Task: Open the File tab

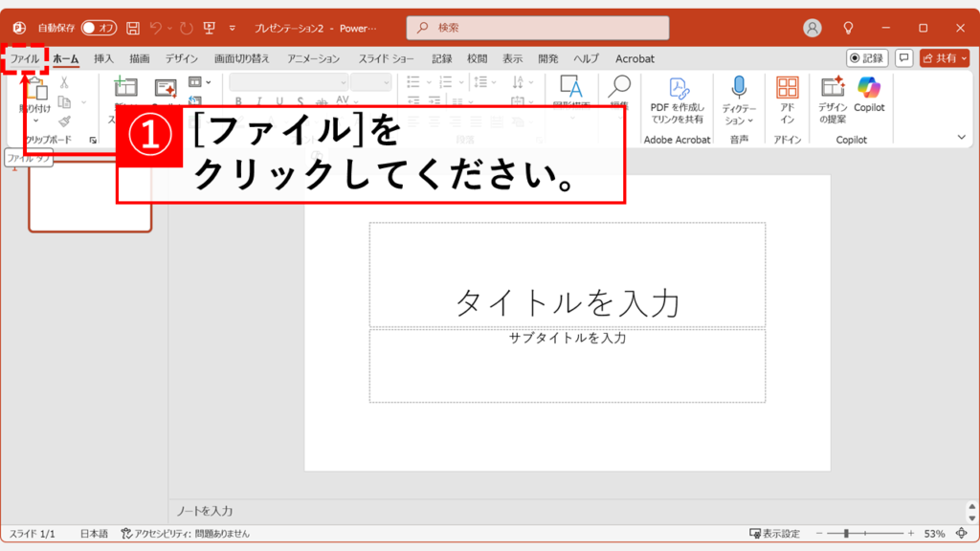Action: point(24,58)
